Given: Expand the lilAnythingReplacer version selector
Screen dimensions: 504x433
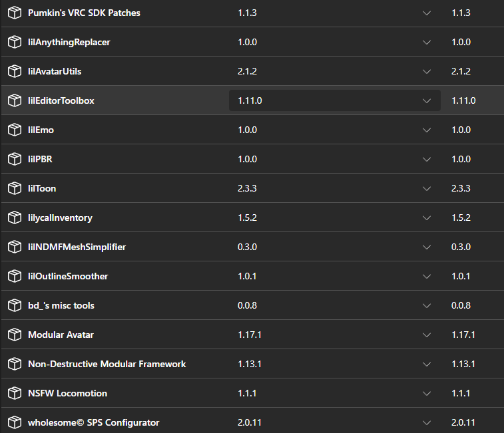Looking at the screenshot, I should pyautogui.click(x=335, y=42).
